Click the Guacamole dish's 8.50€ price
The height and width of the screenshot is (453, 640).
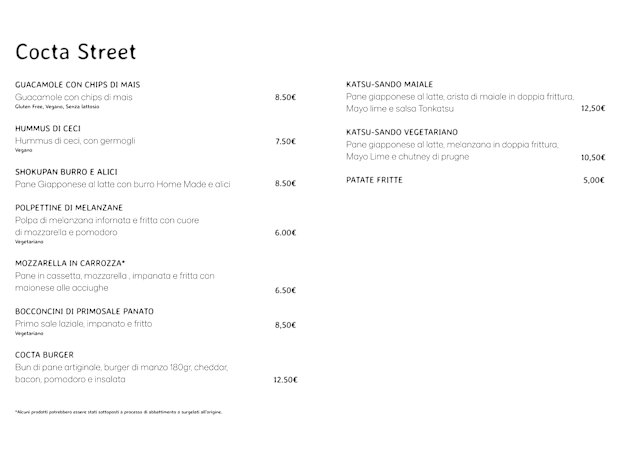click(285, 98)
